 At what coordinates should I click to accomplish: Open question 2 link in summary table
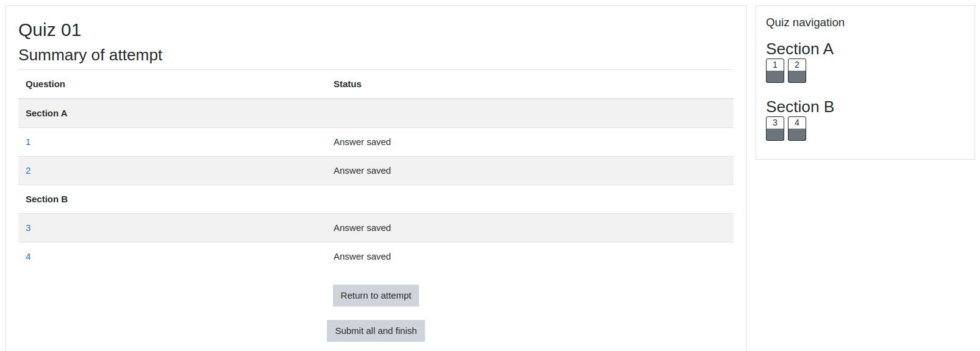point(28,171)
